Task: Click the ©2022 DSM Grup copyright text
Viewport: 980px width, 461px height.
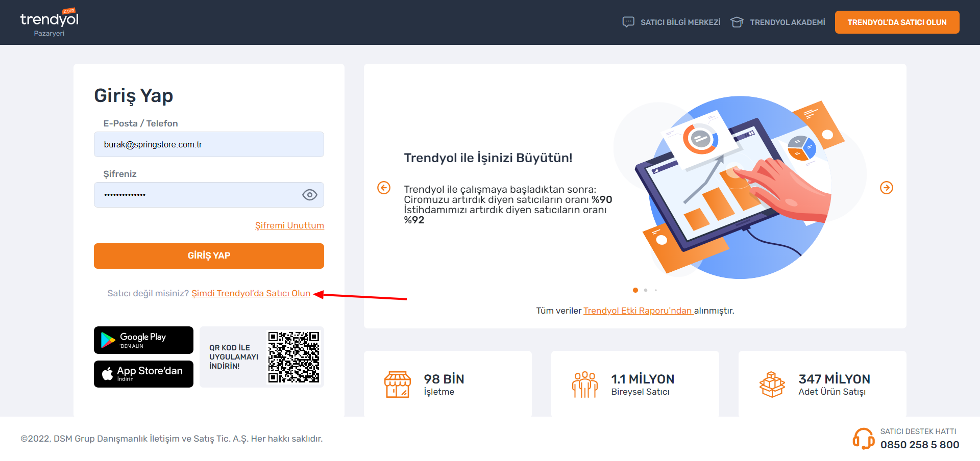Action: (171, 439)
